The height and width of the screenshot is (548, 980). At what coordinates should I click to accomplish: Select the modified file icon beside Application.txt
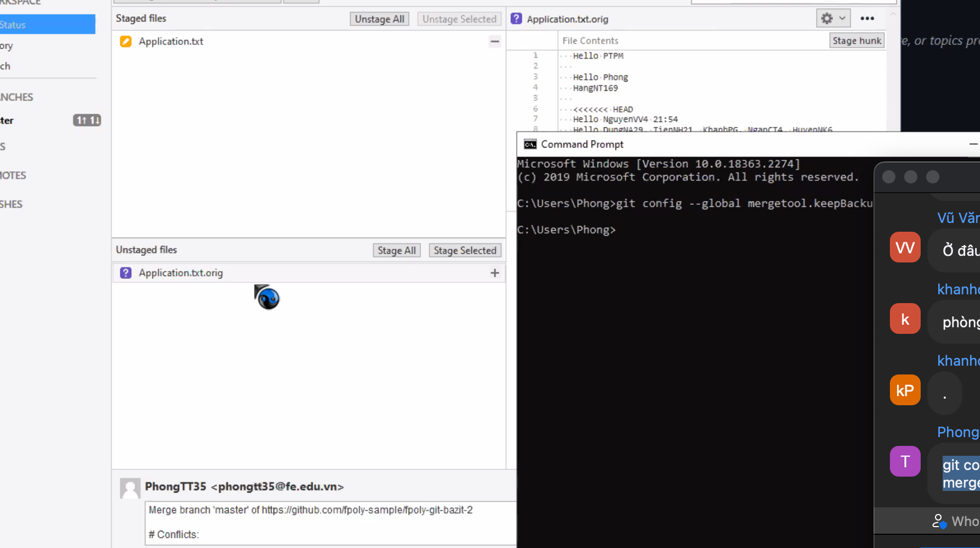tap(126, 41)
